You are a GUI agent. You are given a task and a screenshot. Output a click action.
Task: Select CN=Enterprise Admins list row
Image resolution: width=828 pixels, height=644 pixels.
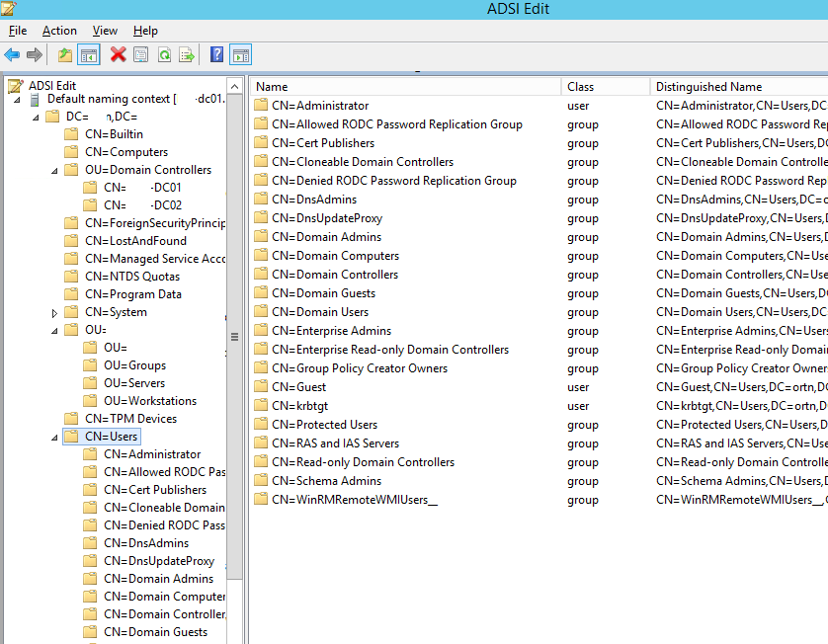[332, 331]
